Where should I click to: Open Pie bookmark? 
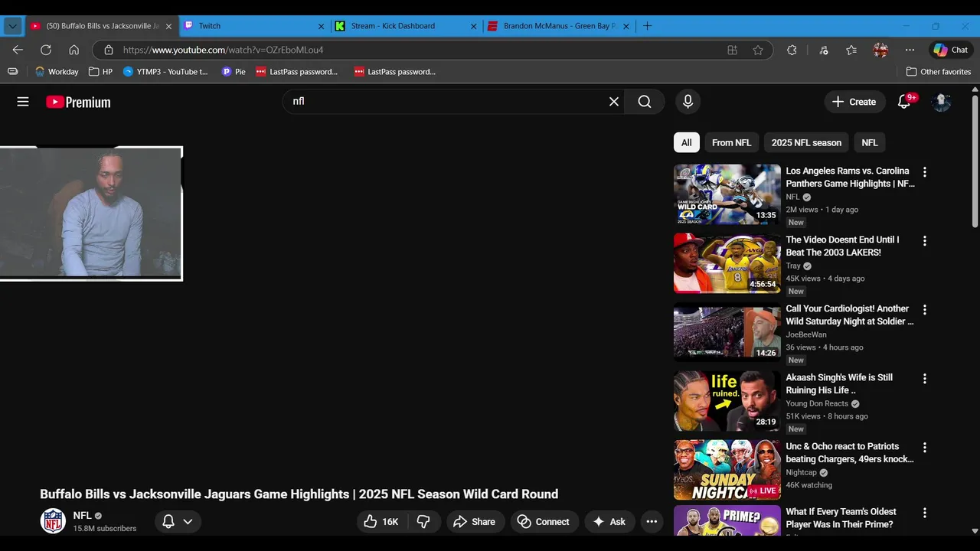point(234,72)
